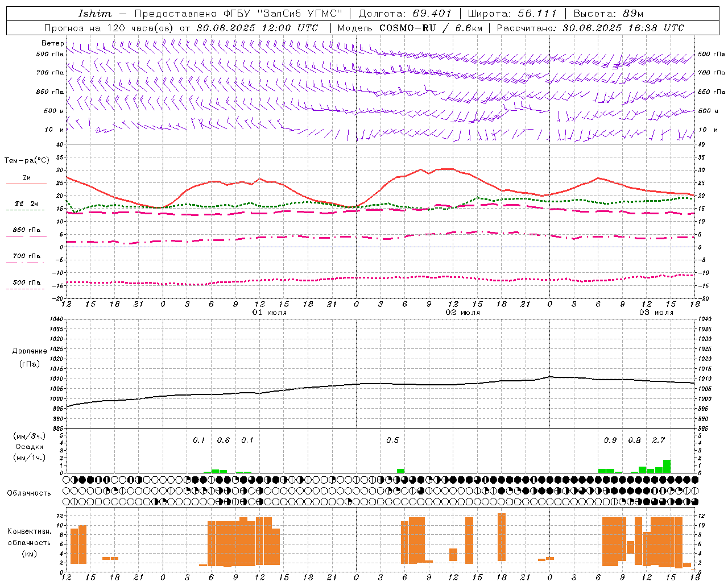This screenshot has height=582, width=728.
Task: Click the station name "Ishim" in header
Action: click(95, 14)
